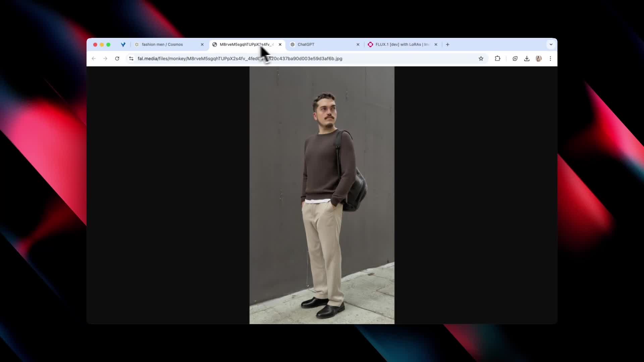
Task: Click the browser back arrow
Action: (x=94, y=59)
